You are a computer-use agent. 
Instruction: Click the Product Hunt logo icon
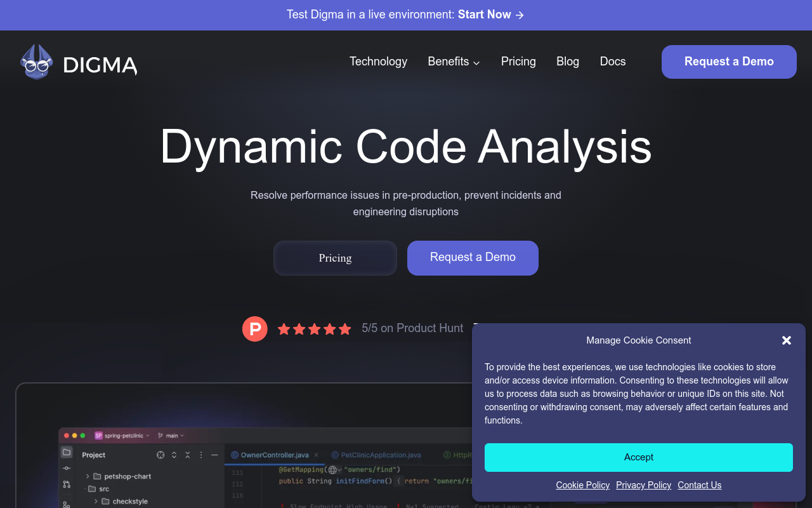[255, 329]
